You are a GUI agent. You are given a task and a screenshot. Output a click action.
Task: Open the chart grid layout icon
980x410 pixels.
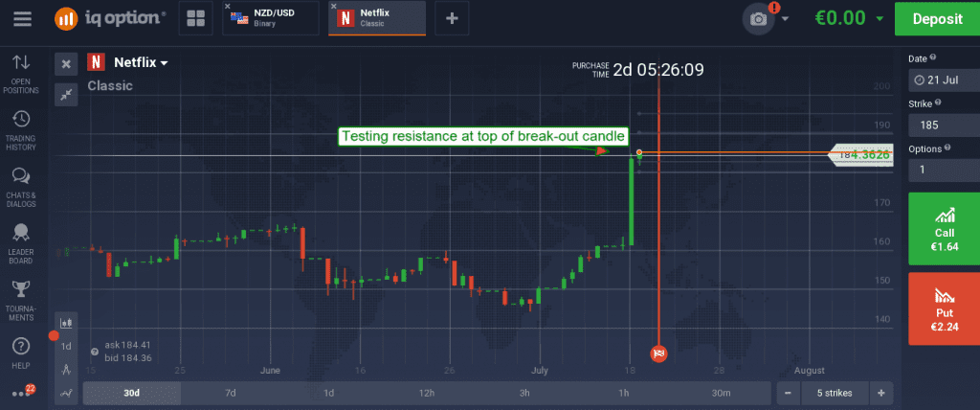[x=195, y=18]
